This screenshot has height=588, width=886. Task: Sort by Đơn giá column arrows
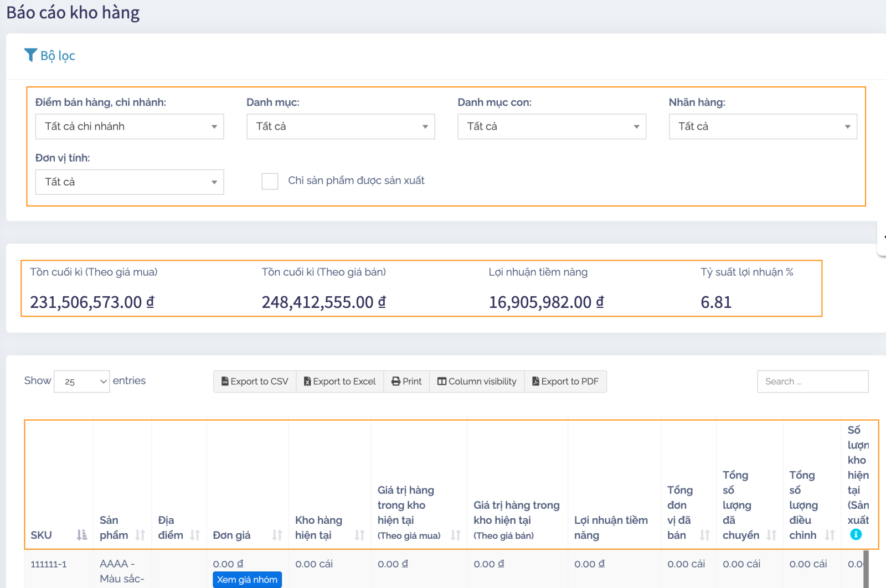coord(277,535)
